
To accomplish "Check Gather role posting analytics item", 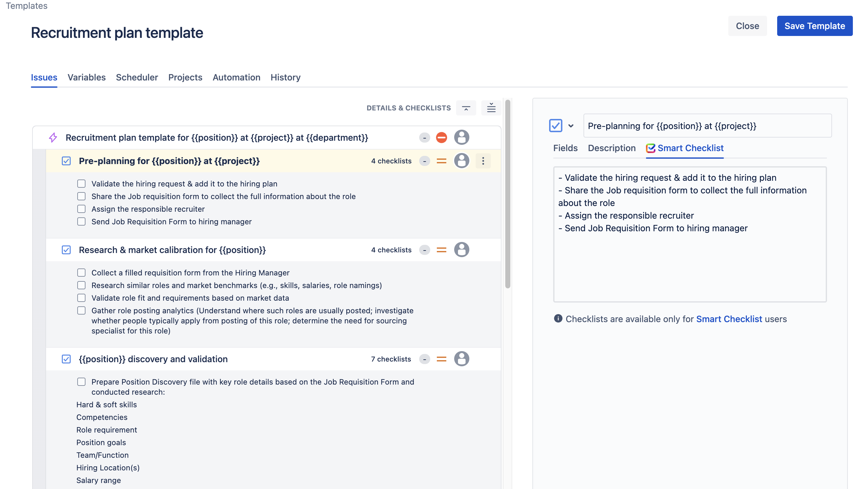I will point(81,311).
